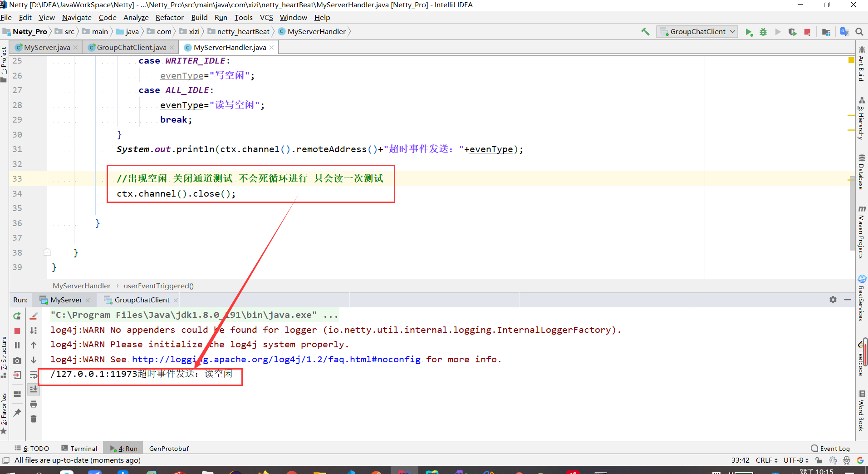This screenshot has width=868, height=474.
Task: Select the MyServer run tab
Action: (66, 300)
